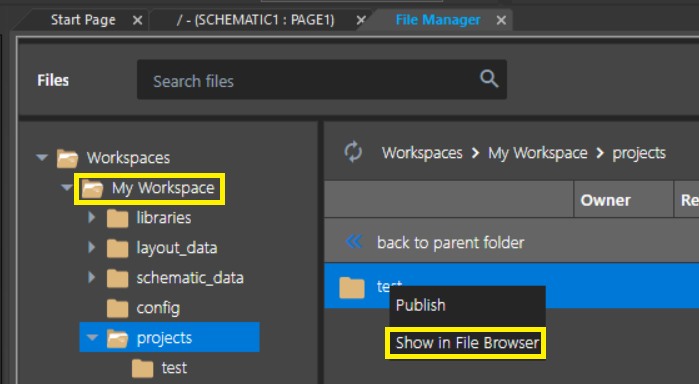
Task: Expand the schematic_data folder arrow
Action: click(x=91, y=277)
